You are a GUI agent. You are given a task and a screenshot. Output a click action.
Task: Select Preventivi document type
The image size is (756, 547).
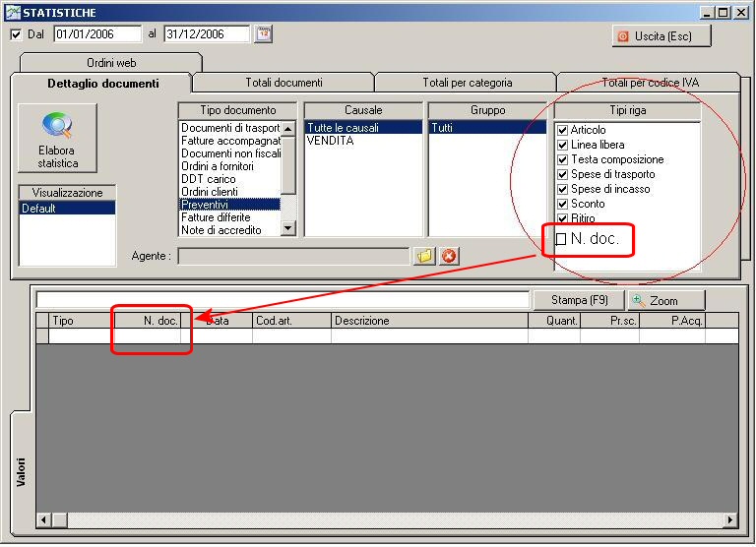pyautogui.click(x=230, y=205)
